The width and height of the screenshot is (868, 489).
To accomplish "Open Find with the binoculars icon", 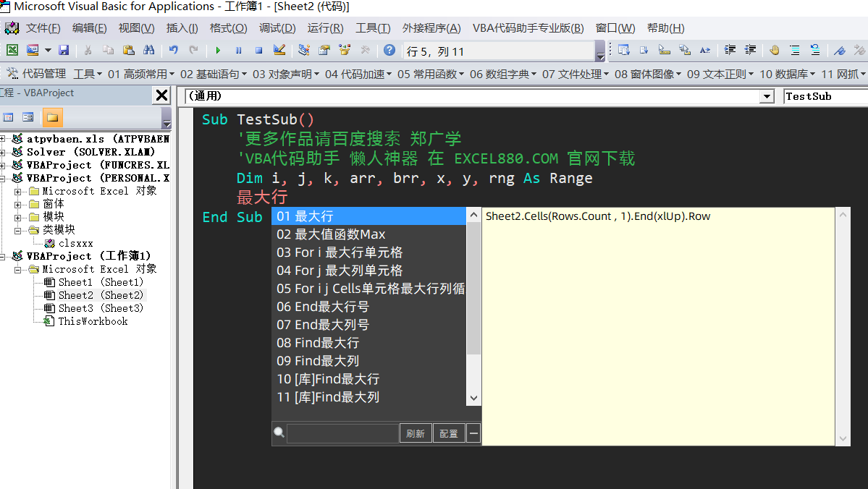I will click(x=149, y=51).
